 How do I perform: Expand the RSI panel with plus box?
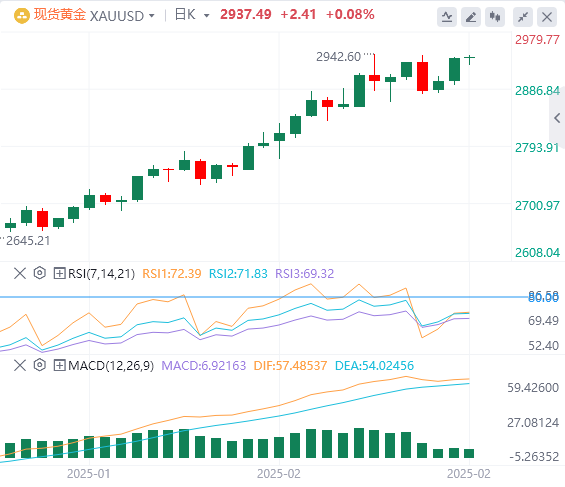click(x=59, y=273)
